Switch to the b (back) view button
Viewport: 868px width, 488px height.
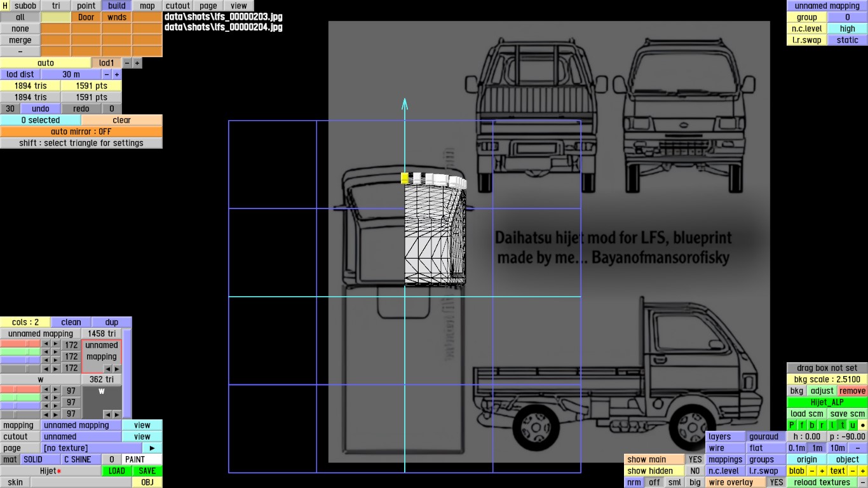click(x=812, y=425)
